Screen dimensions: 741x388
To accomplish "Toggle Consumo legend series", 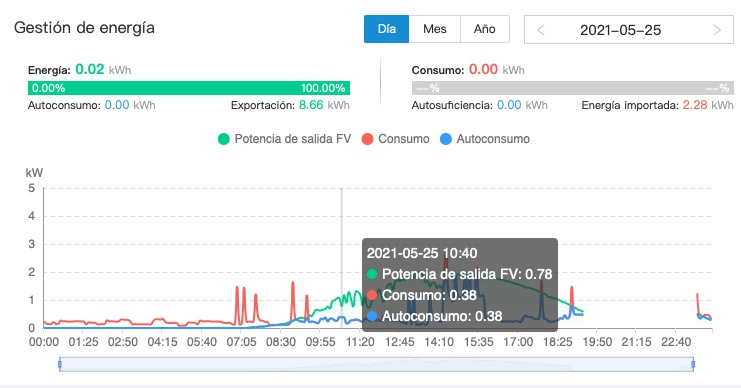I will (396, 139).
